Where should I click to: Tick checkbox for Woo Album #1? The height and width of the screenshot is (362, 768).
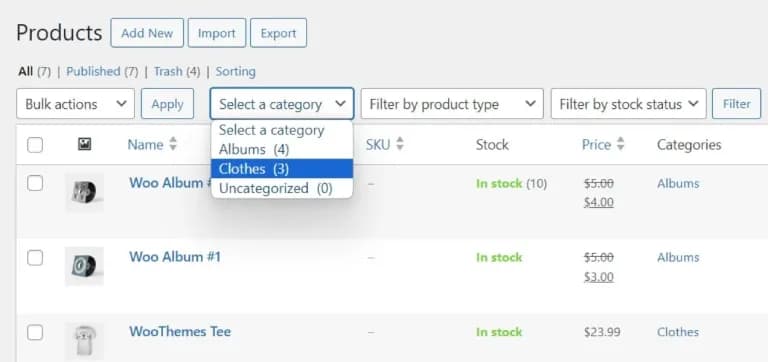coord(35,258)
